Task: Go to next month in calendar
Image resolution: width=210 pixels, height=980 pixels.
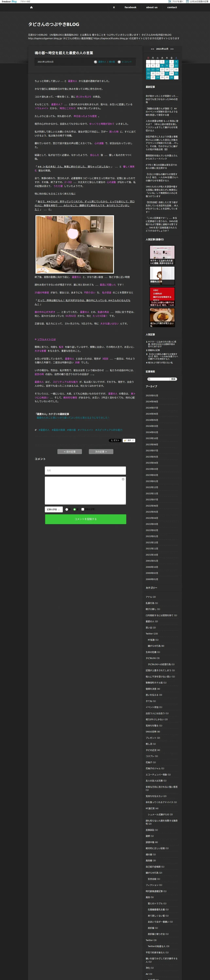Action: click(x=172, y=49)
